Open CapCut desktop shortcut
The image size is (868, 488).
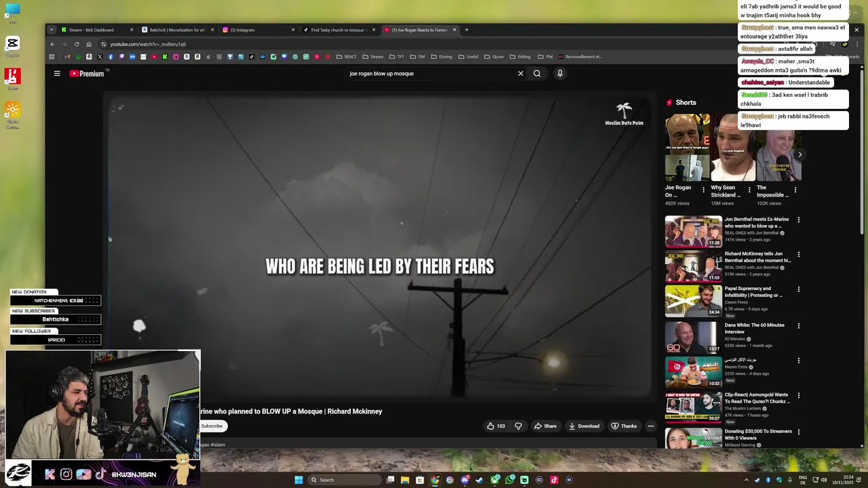coord(12,46)
